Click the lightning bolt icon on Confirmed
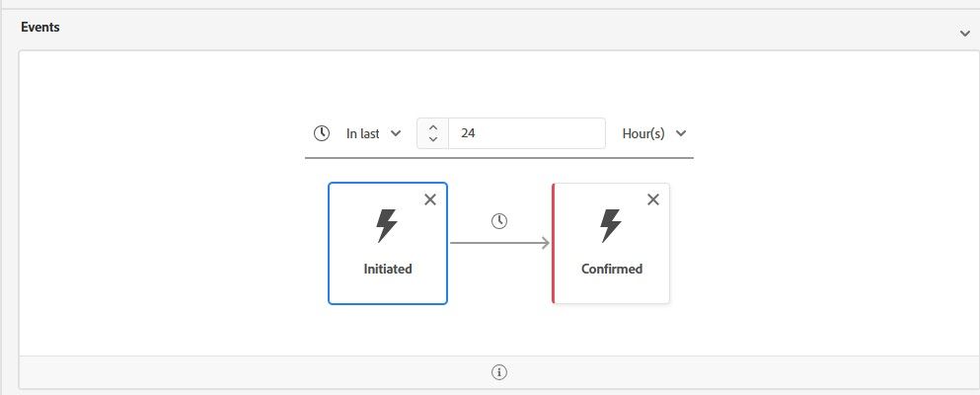980x395 pixels. (x=611, y=226)
